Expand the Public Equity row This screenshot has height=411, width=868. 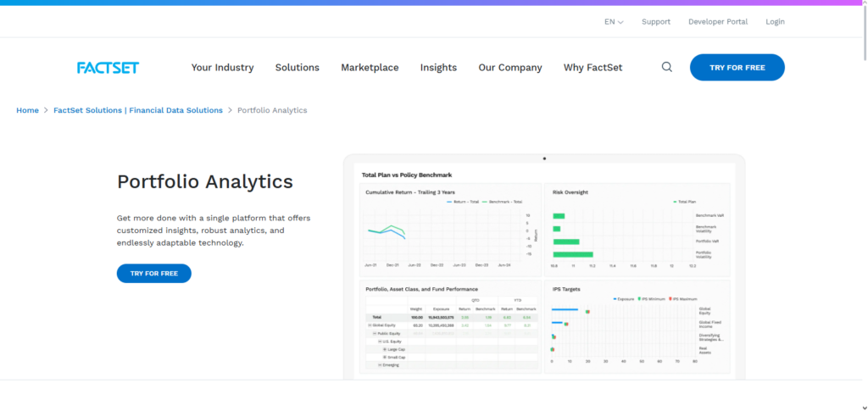coord(375,334)
